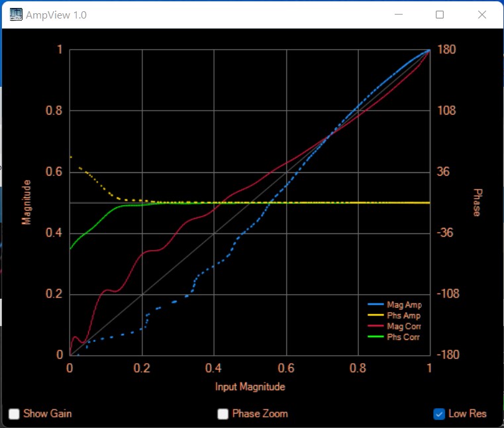This screenshot has width=504, height=428.
Task: Uncheck the Low Res option
Action: (x=439, y=414)
